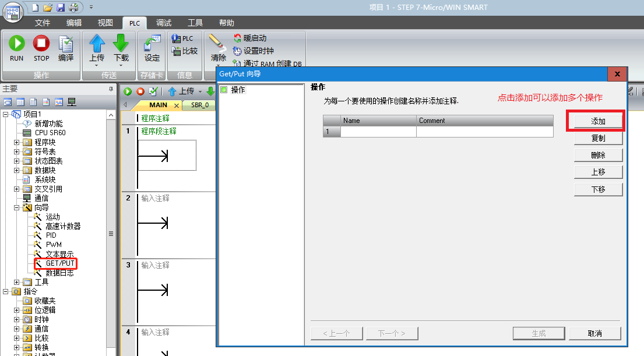The height and width of the screenshot is (356, 644).
Task: Click the 上移 button in the wizard
Action: pos(598,172)
